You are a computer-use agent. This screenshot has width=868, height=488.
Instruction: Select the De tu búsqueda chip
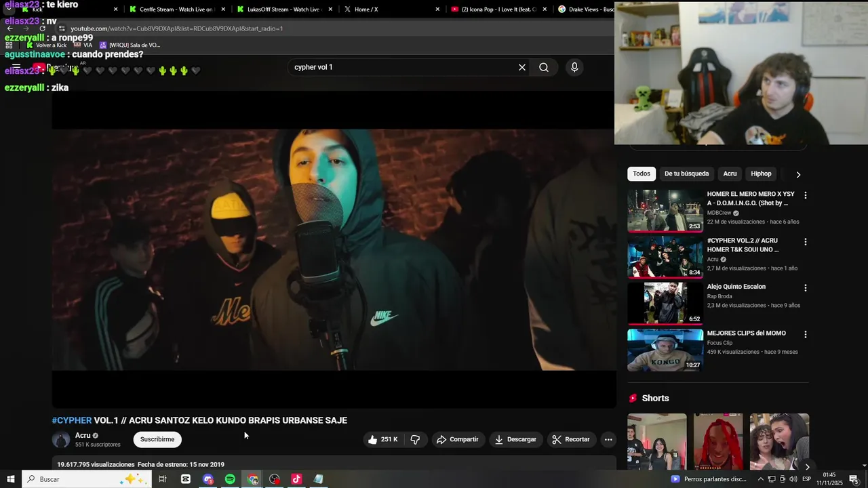686,174
